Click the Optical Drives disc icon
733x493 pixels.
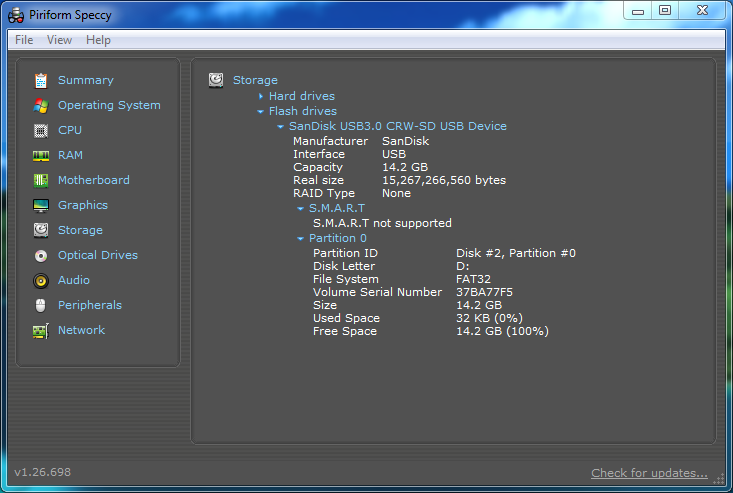(41, 255)
